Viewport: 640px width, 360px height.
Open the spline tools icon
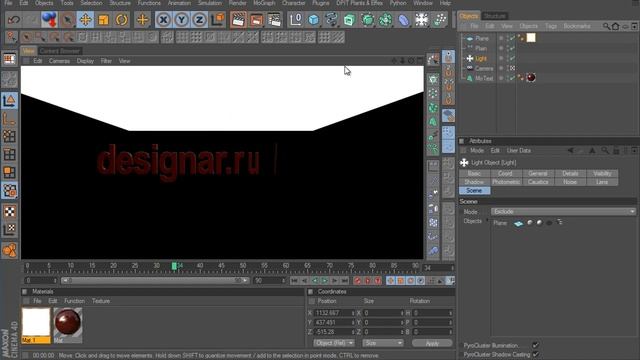[x=331, y=20]
